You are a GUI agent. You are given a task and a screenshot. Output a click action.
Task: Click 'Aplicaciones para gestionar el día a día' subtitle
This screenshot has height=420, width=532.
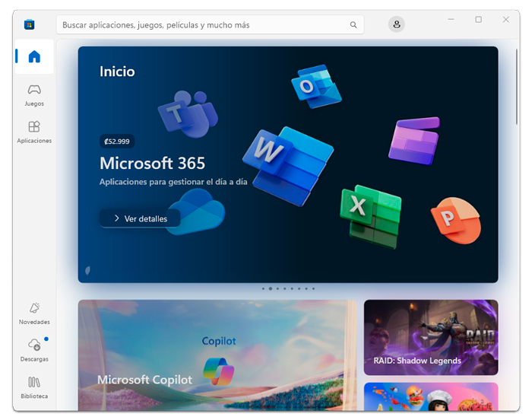pos(173,182)
